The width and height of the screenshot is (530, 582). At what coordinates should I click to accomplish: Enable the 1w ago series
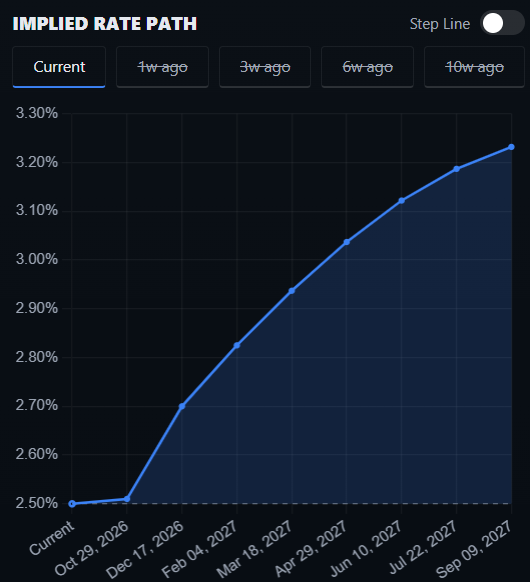(163, 67)
